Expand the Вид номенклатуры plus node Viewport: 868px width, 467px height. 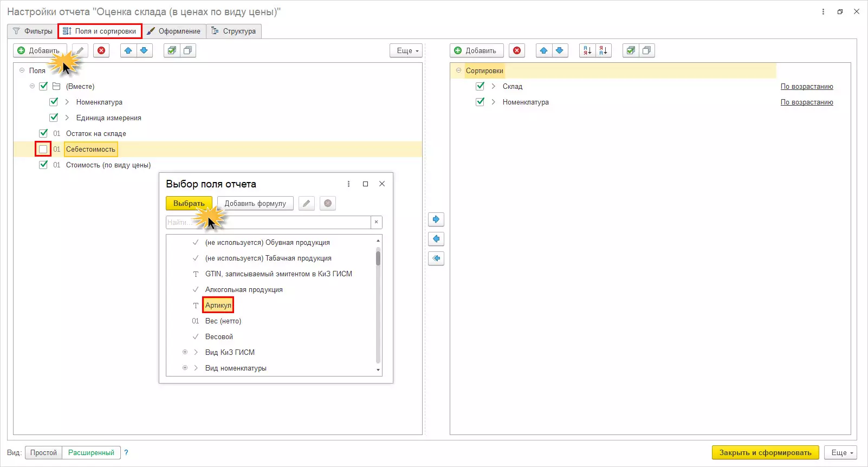pyautogui.click(x=185, y=368)
